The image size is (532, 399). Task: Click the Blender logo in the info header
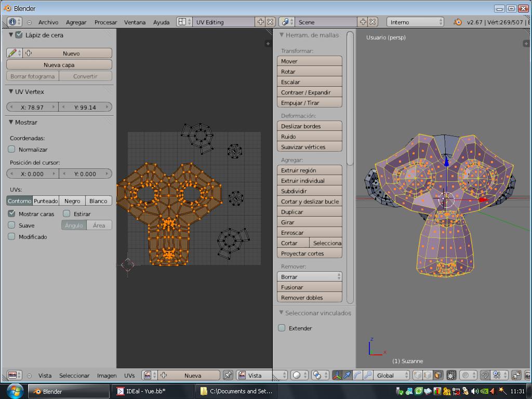pyautogui.click(x=458, y=22)
